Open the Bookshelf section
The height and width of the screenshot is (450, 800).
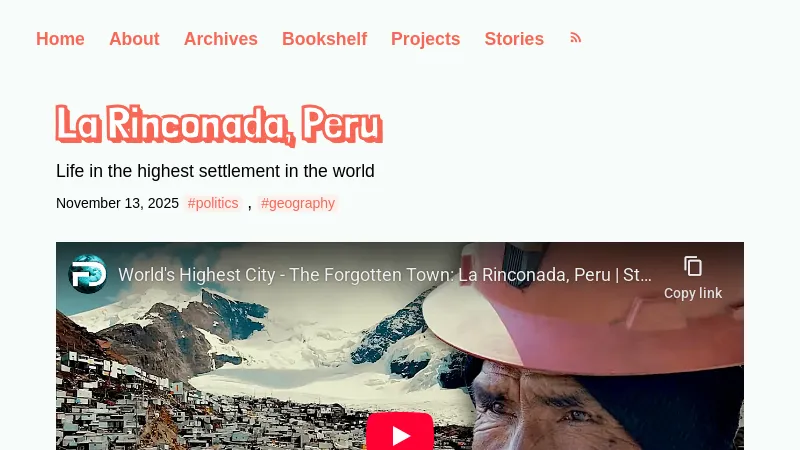click(324, 39)
